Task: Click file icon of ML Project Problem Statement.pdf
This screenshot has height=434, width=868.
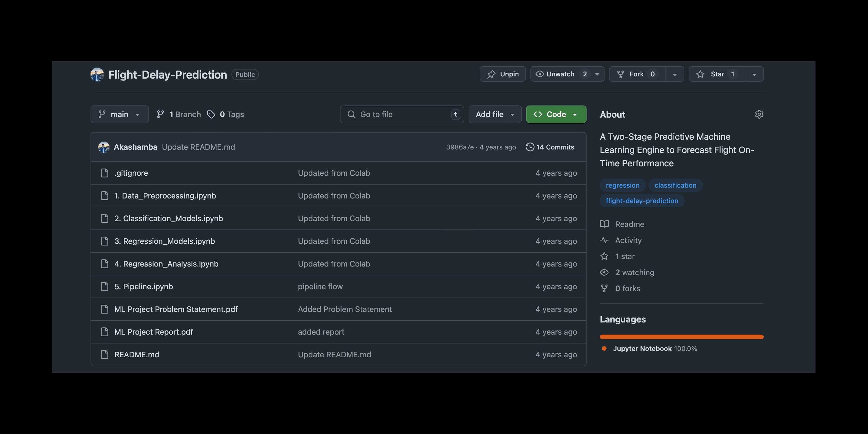Action: click(104, 309)
